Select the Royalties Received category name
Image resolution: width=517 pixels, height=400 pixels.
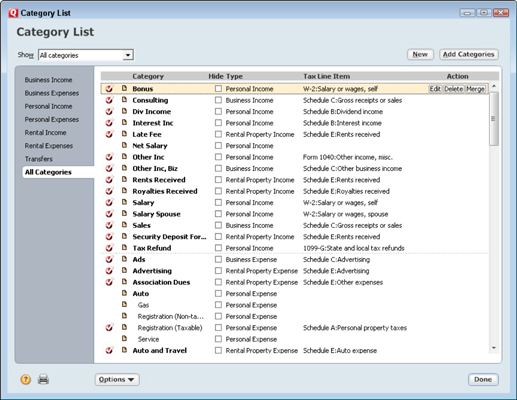point(165,191)
